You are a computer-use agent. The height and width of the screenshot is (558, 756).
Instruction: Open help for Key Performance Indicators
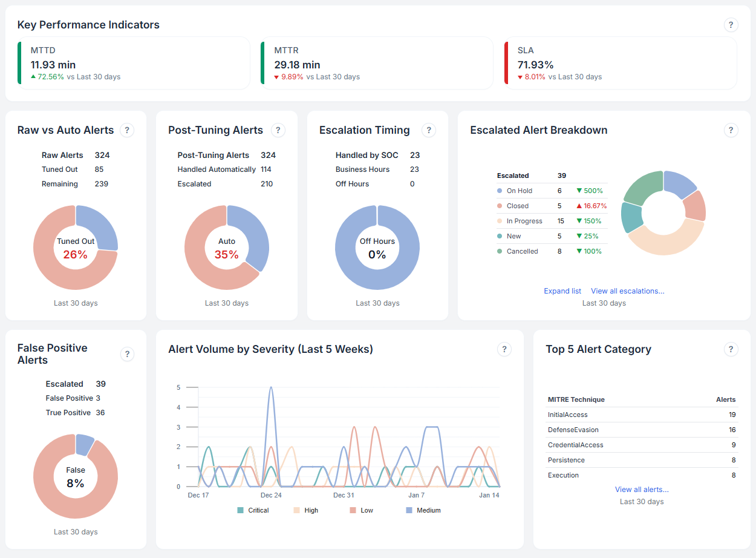pos(731,25)
